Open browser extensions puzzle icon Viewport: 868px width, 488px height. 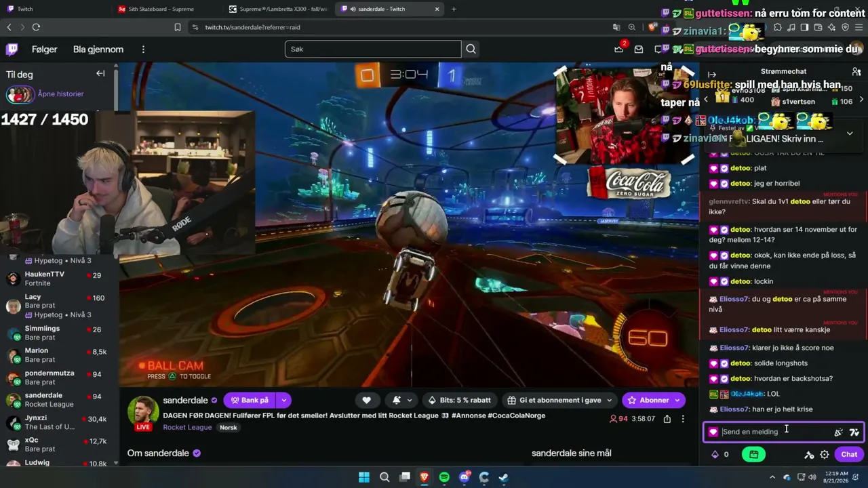(778, 27)
